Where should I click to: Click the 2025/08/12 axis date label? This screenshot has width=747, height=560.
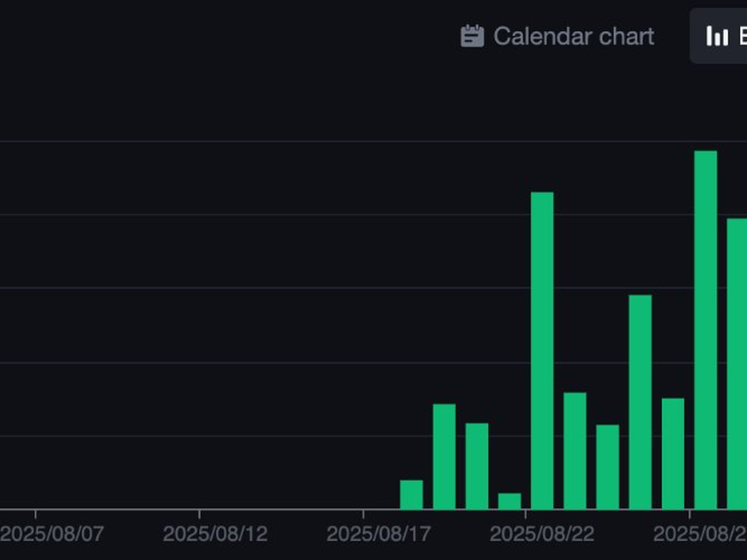(x=215, y=534)
